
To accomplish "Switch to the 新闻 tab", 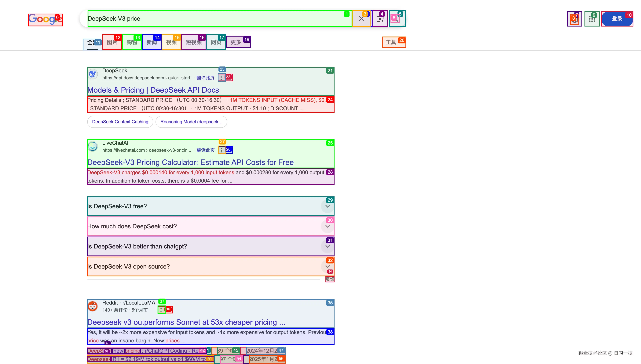I will point(151,42).
